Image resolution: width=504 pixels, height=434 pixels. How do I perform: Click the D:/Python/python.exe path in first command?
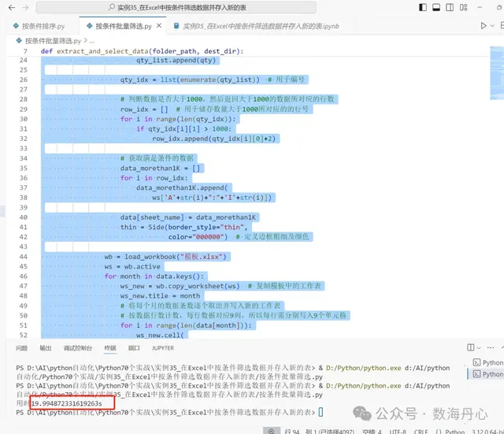(x=364, y=368)
